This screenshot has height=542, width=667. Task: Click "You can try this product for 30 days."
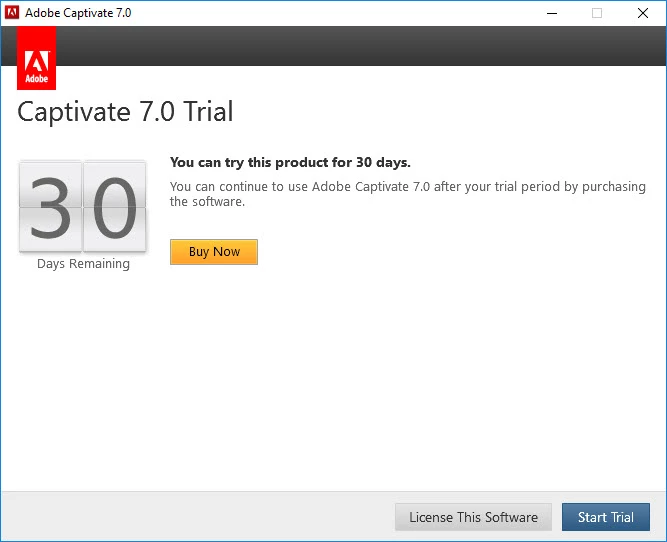coord(290,162)
